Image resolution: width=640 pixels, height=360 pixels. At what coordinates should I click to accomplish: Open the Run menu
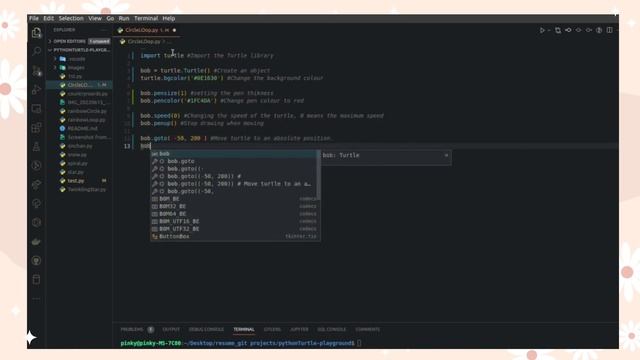[x=124, y=18]
